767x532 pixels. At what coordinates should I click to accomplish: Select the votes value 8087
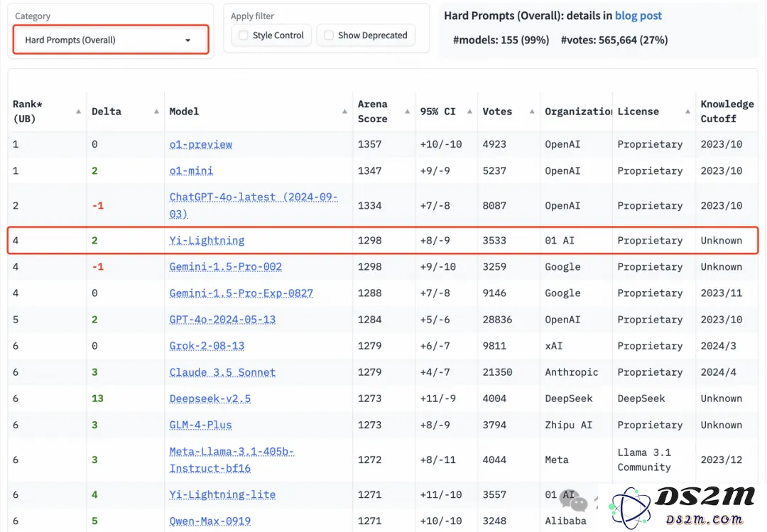point(494,205)
